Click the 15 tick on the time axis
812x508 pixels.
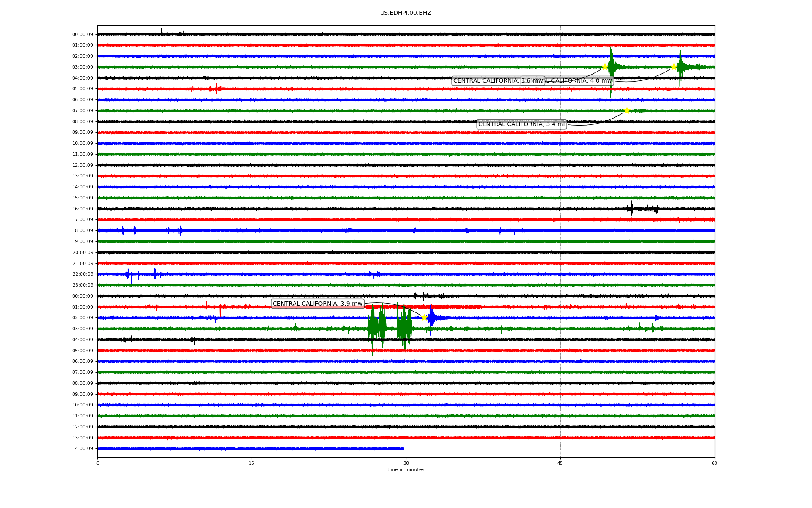[x=252, y=463]
